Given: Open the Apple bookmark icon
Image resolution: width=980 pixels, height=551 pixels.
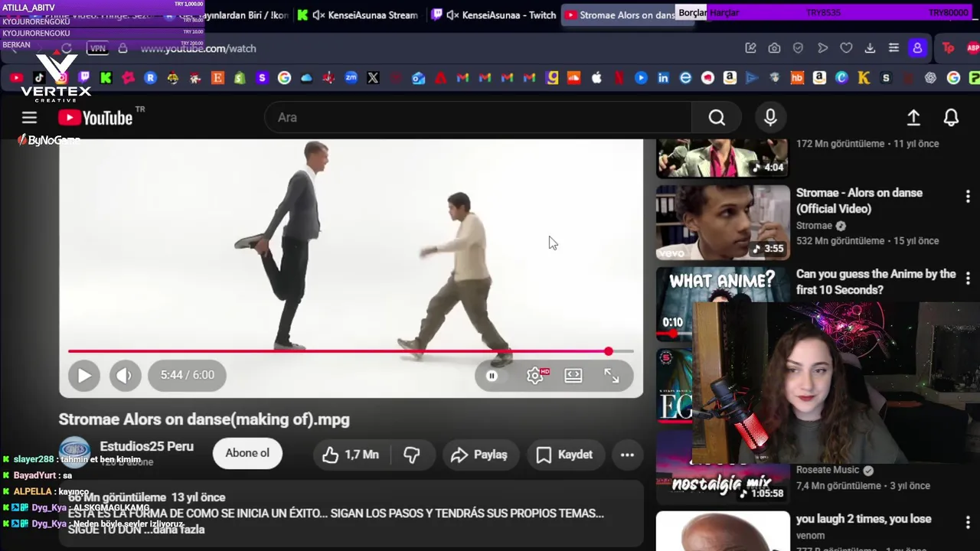Looking at the screenshot, I should click(x=596, y=77).
